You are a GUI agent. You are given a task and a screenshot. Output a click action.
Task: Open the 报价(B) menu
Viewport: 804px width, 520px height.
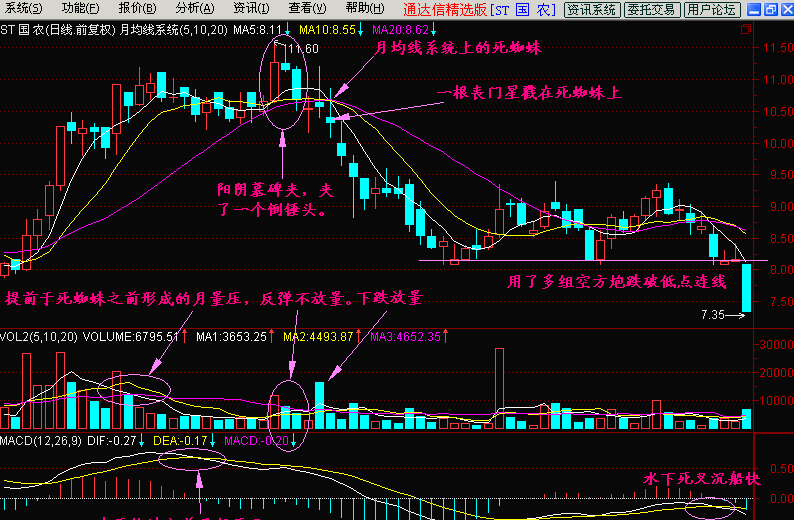[x=137, y=8]
